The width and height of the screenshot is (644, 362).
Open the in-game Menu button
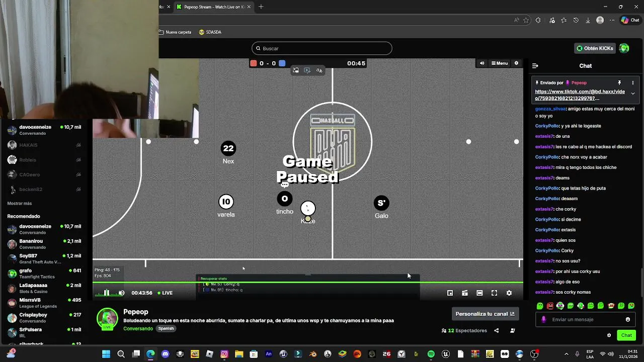click(500, 63)
